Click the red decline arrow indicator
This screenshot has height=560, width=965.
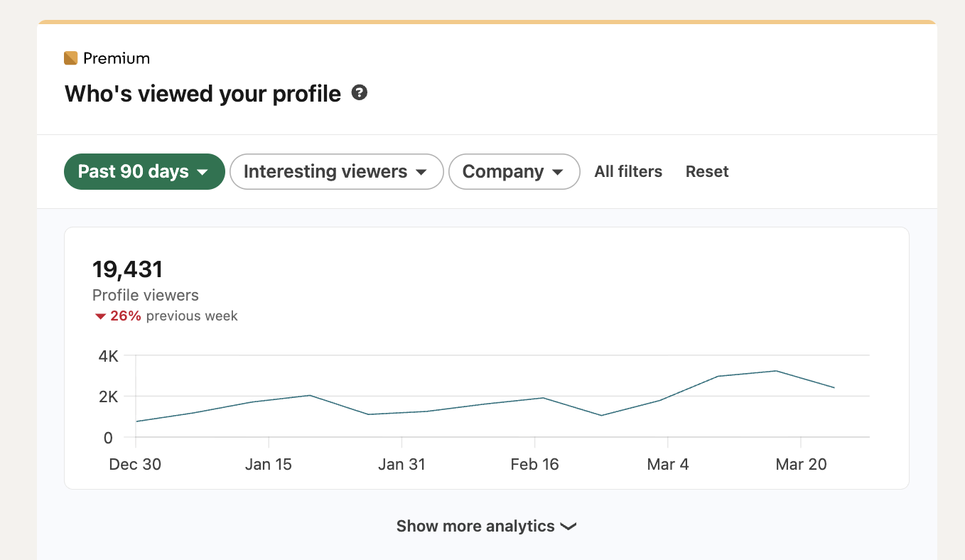[99, 316]
